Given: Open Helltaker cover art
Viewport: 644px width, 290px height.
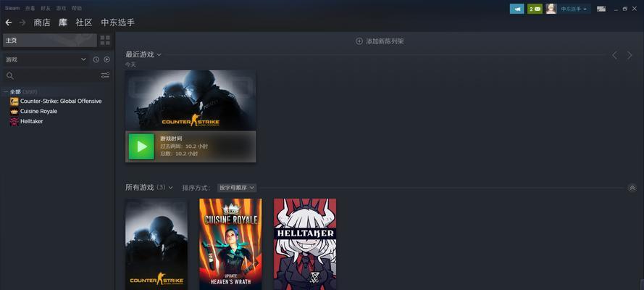Looking at the screenshot, I should pyautogui.click(x=305, y=244).
